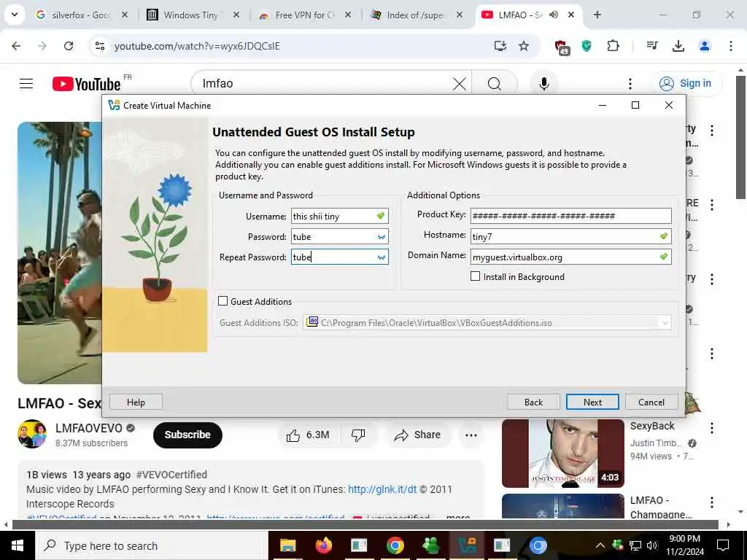The width and height of the screenshot is (747, 560).
Task: Open Help in the VM wizard
Action: coord(136,402)
